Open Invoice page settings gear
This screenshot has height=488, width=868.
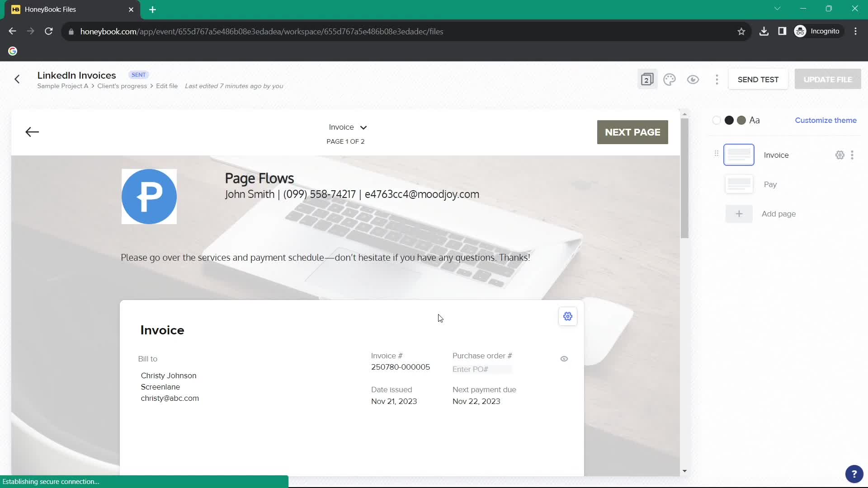coord(840,155)
